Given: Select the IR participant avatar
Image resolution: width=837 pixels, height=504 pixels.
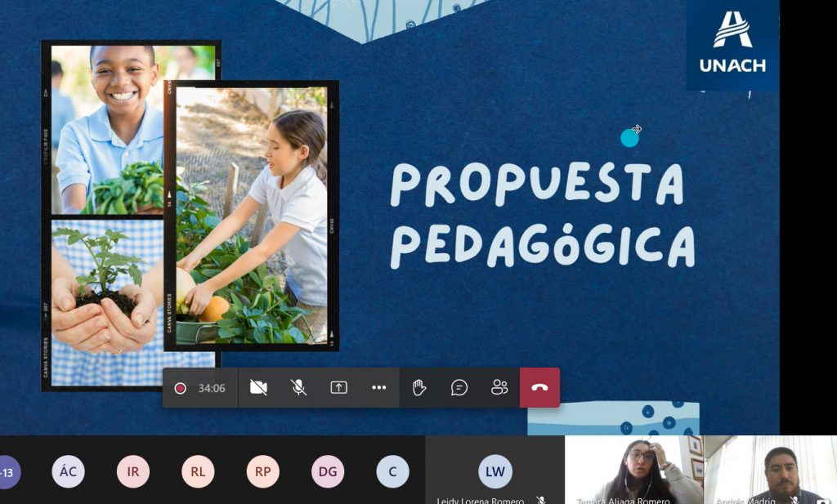Looking at the screenshot, I should click(x=133, y=472).
